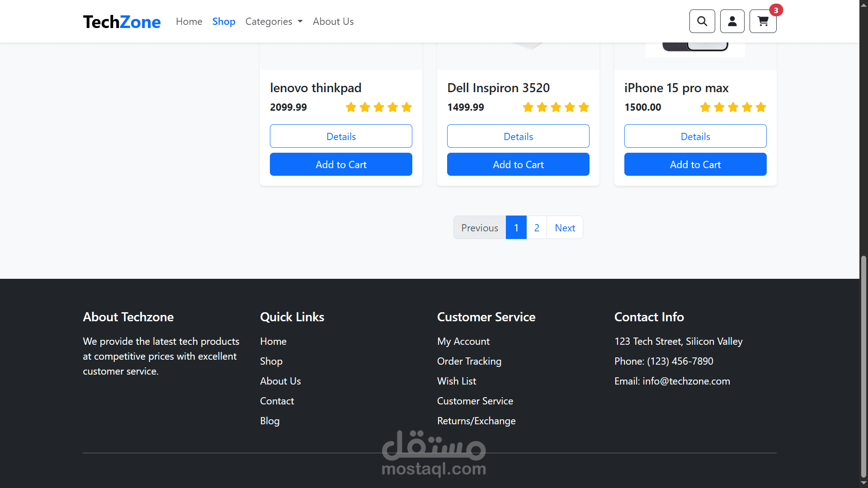868x488 pixels.
Task: Open Customer Service footer link
Action: 475,401
